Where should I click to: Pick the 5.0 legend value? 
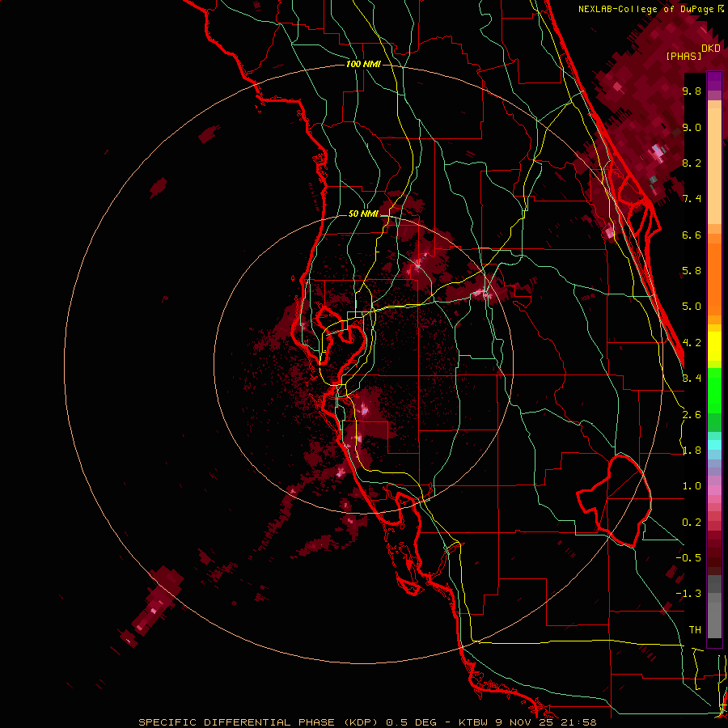[x=692, y=307]
